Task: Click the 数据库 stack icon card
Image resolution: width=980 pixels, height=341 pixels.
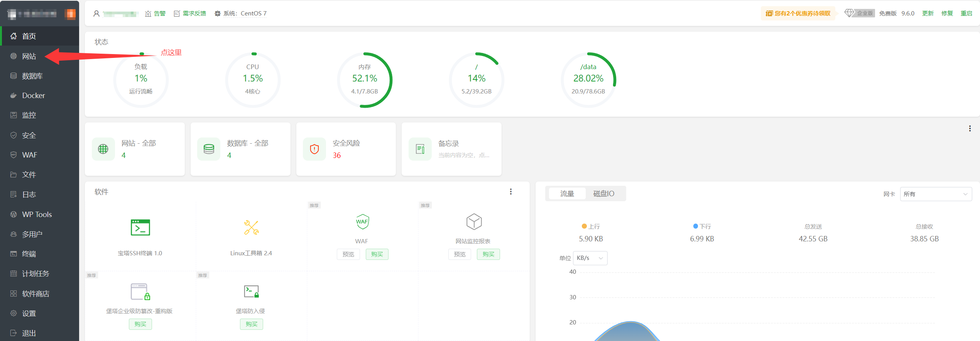Action: coord(209,149)
